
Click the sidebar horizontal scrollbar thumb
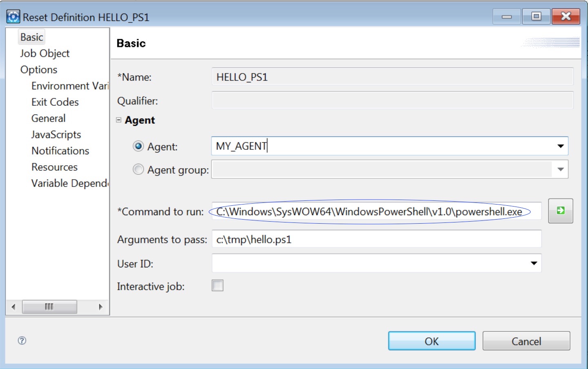49,307
